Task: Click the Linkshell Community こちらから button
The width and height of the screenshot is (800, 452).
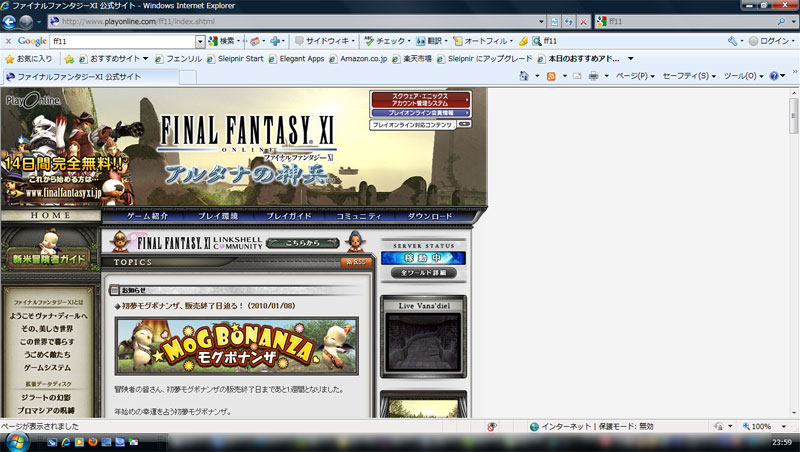Action: pyautogui.click(x=302, y=243)
